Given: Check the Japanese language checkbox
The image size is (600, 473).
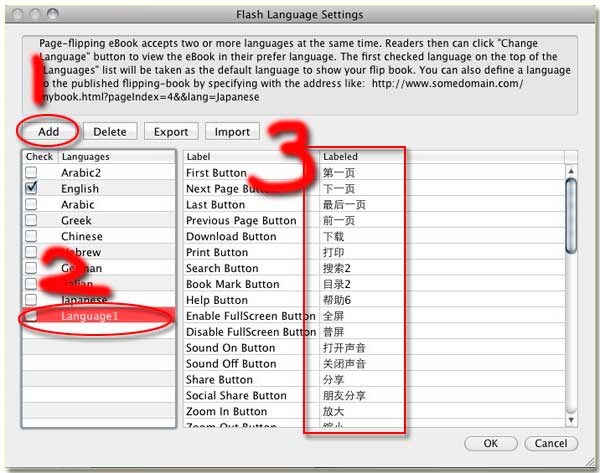Looking at the screenshot, I should pos(31,300).
